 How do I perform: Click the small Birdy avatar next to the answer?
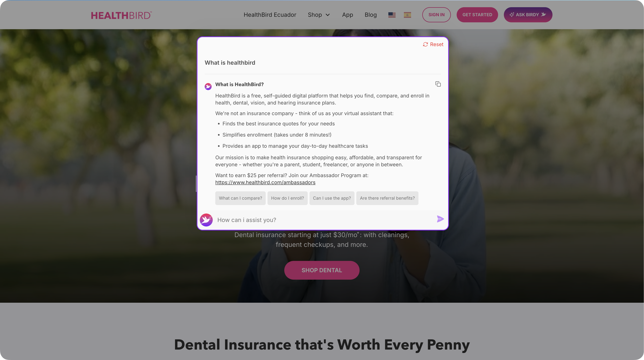pyautogui.click(x=208, y=86)
